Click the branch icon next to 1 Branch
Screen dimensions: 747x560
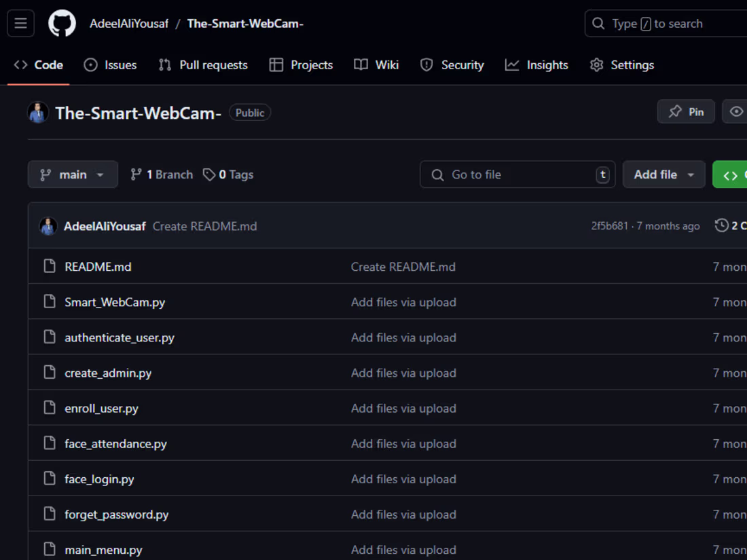pos(136,174)
